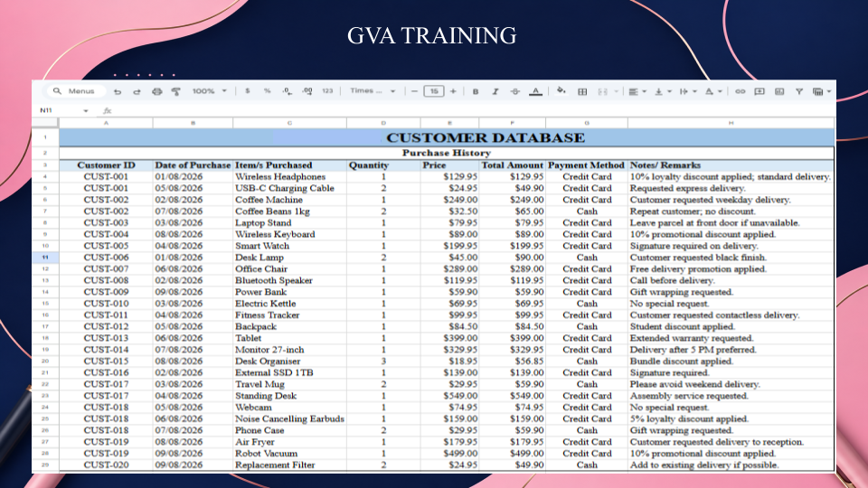868x488 pixels.
Task: Open the Text color picker
Action: click(x=535, y=91)
